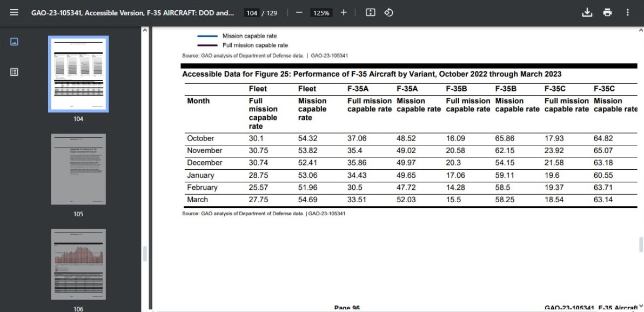Select the 'January' row label

click(x=200, y=176)
